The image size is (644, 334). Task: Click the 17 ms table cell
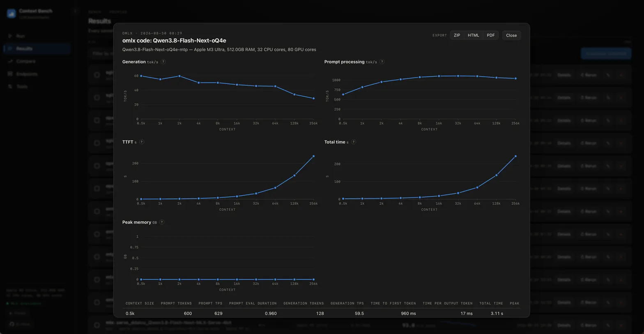click(x=466, y=313)
